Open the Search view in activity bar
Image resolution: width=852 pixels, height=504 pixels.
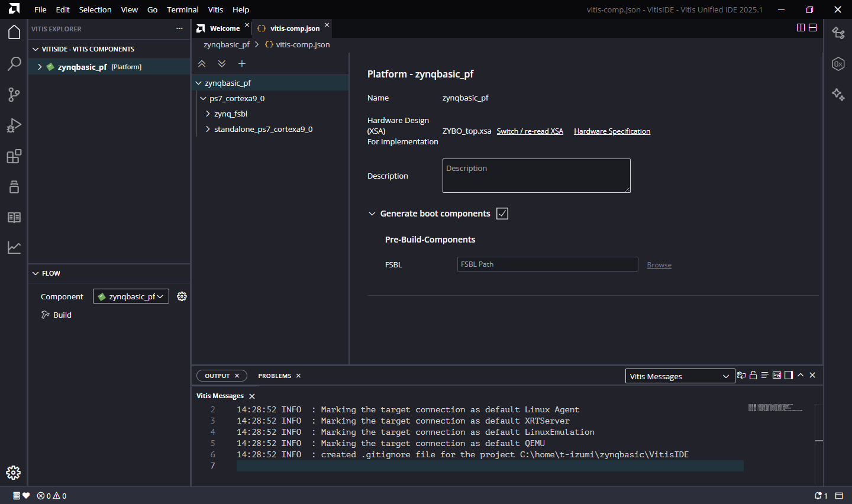[x=14, y=64]
